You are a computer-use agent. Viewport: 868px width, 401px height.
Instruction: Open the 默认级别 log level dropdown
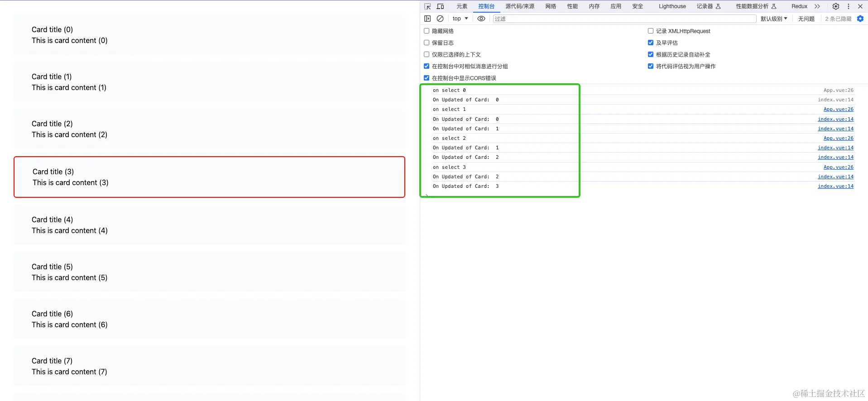point(774,19)
